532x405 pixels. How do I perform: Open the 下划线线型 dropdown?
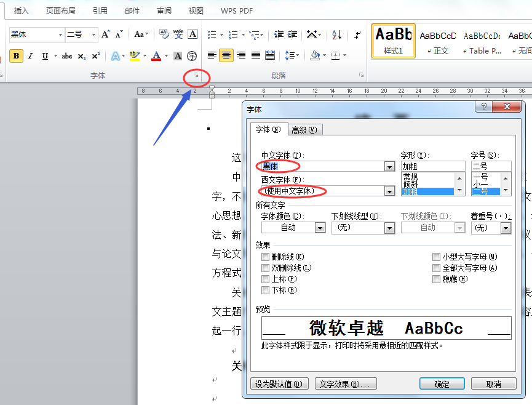(389, 228)
